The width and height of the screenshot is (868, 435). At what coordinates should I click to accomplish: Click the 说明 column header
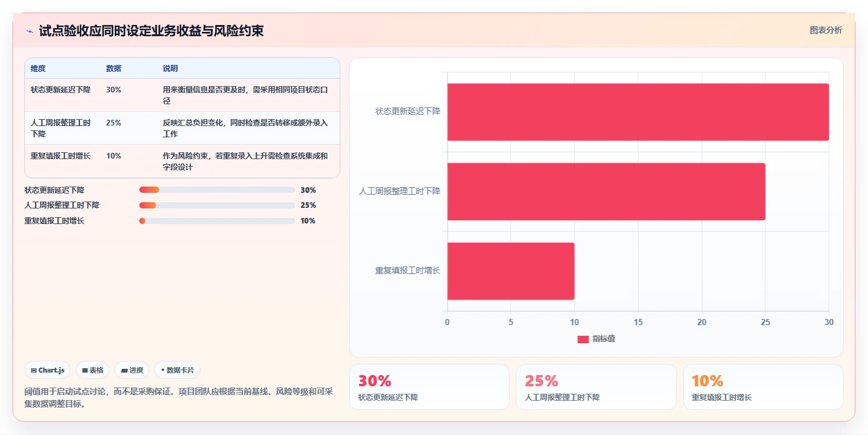coord(170,69)
